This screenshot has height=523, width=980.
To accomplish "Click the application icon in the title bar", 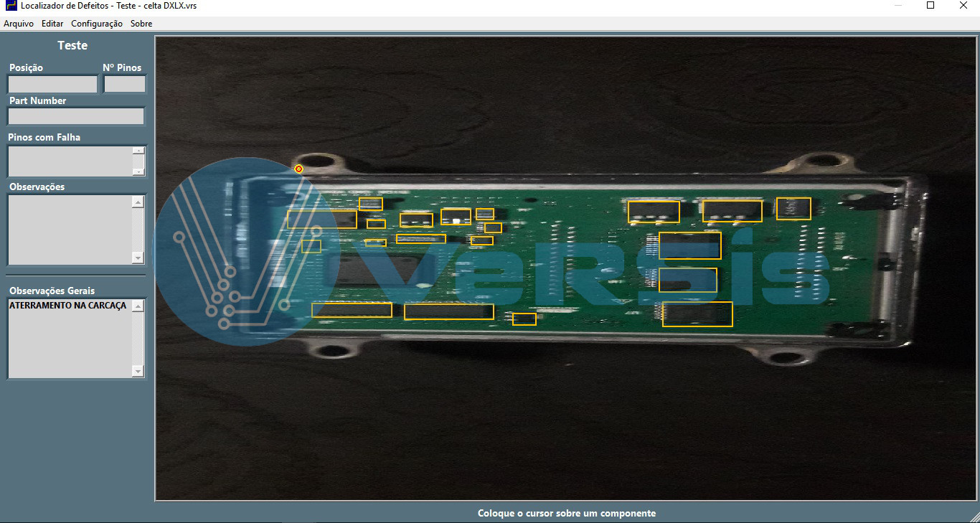I will [x=11, y=6].
